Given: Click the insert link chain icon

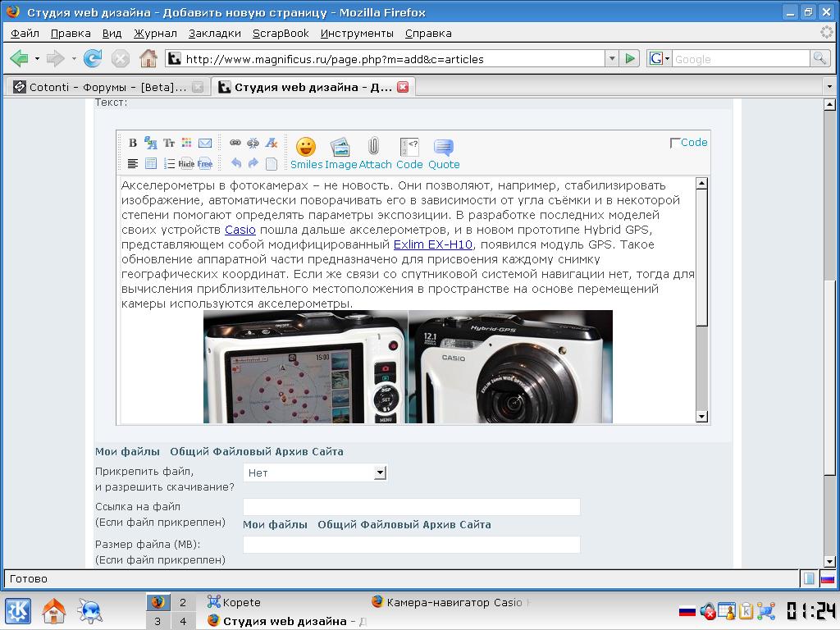Looking at the screenshot, I should click(x=235, y=143).
